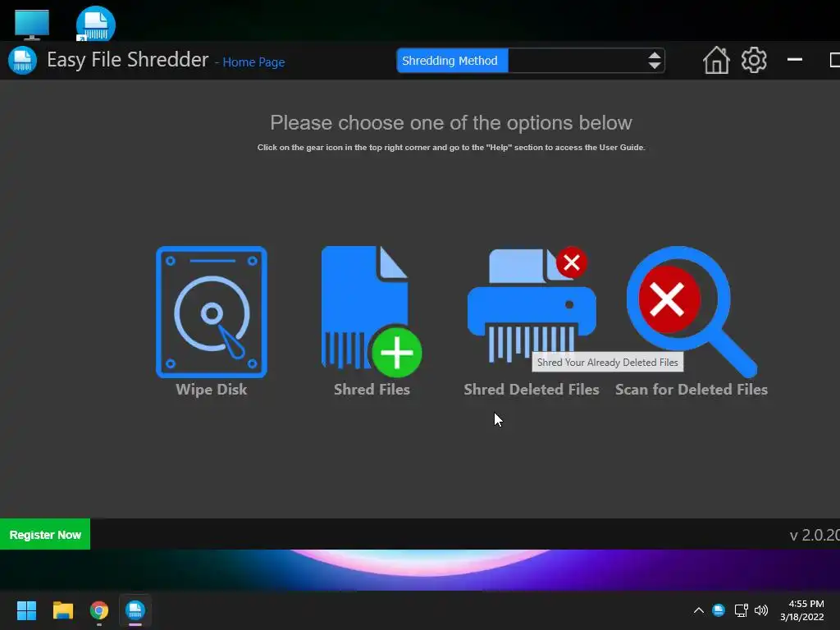Click the Wipe Disk text label
The height and width of the screenshot is (630, 840).
pyautogui.click(x=212, y=390)
